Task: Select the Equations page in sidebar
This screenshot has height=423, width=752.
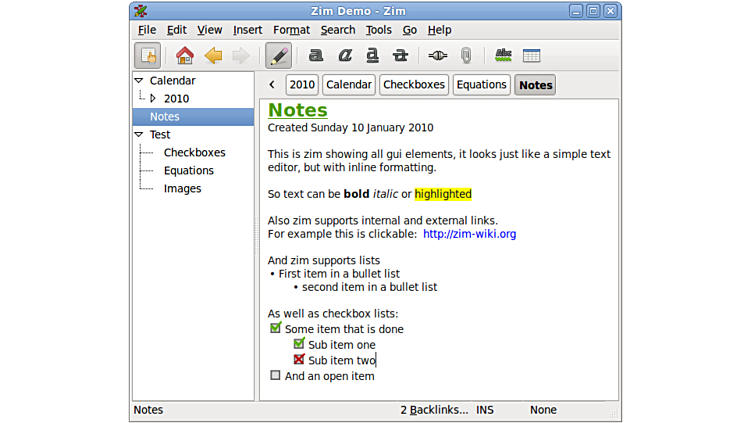Action: [189, 171]
